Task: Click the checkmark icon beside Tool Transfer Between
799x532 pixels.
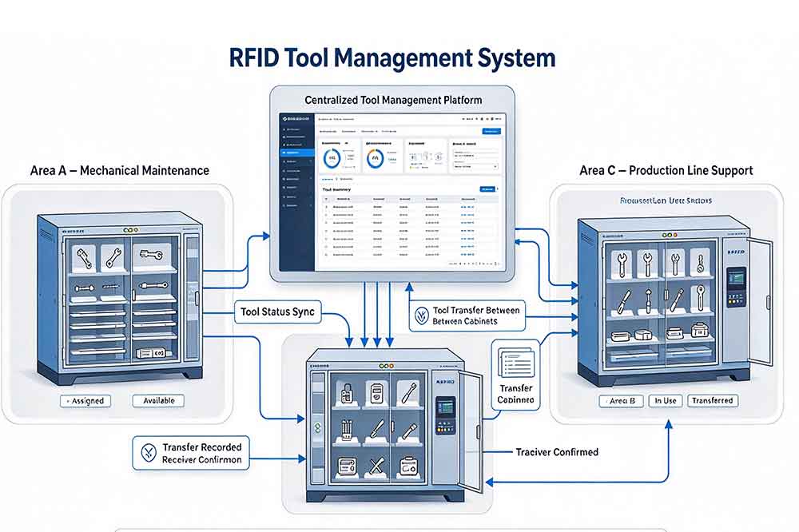Action: [421, 316]
